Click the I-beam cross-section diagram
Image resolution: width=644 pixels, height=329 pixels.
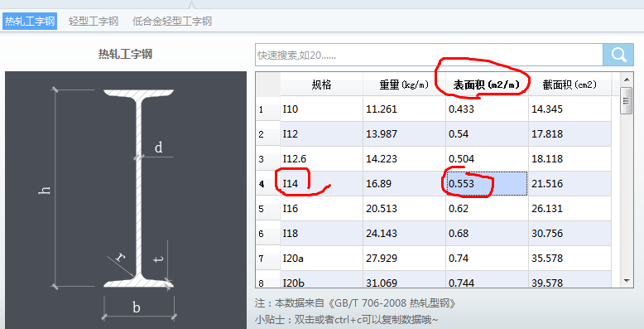pos(126,200)
